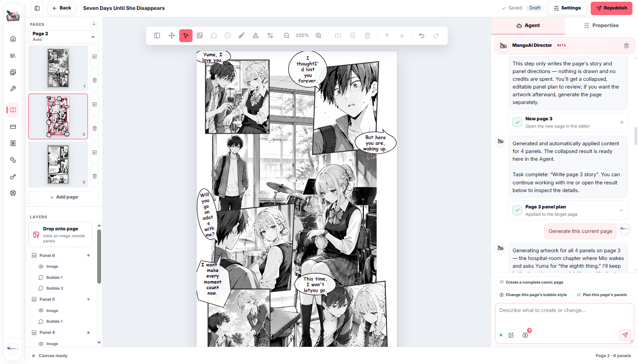Select page 3 thumbnail
This screenshot has width=638, height=364.
pos(58,165)
